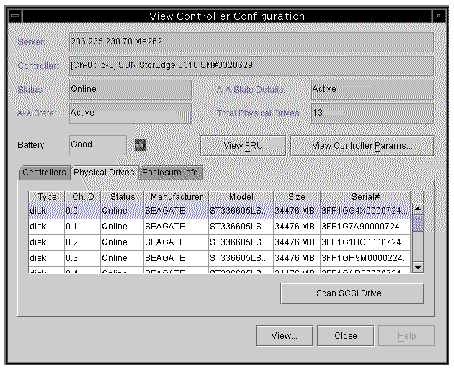Click the Model column header

(241, 197)
